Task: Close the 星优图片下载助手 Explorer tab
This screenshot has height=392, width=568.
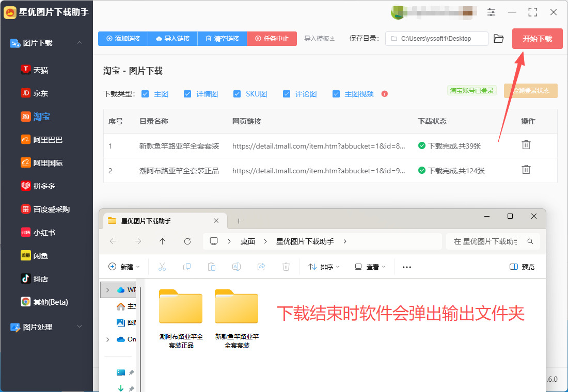Action: (216, 220)
